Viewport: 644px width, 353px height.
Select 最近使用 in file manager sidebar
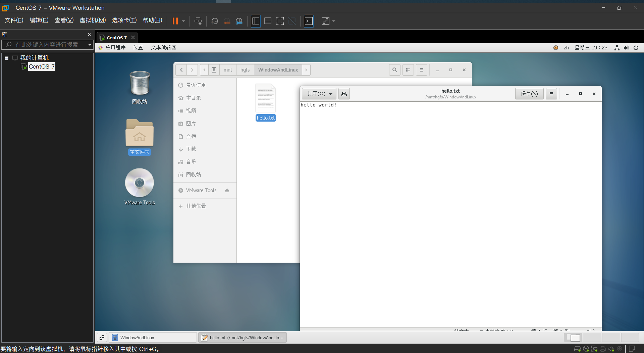click(x=205, y=85)
